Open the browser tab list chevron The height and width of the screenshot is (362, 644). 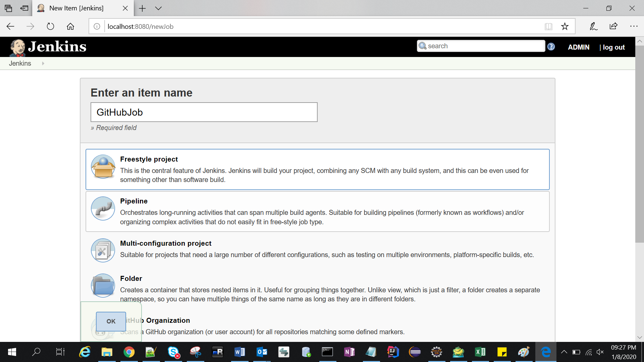pos(158,8)
